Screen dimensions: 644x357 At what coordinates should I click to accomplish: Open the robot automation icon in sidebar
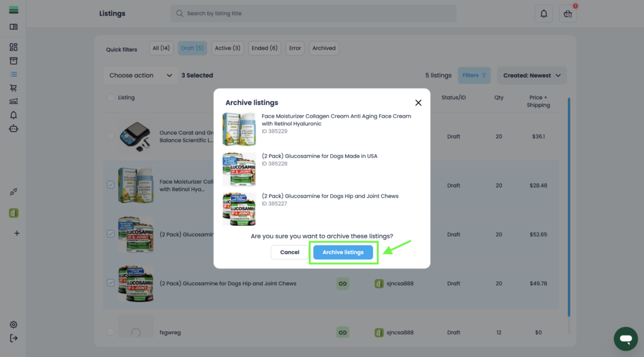coord(13,128)
